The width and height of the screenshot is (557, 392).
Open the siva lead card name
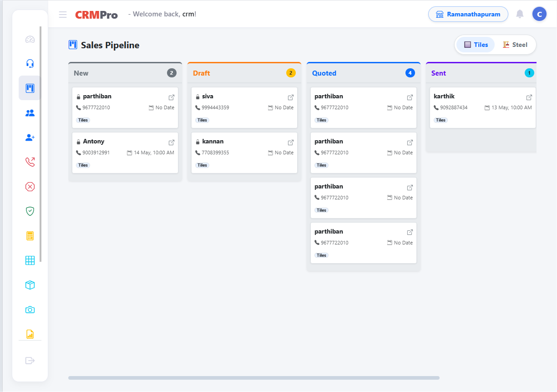pos(208,97)
